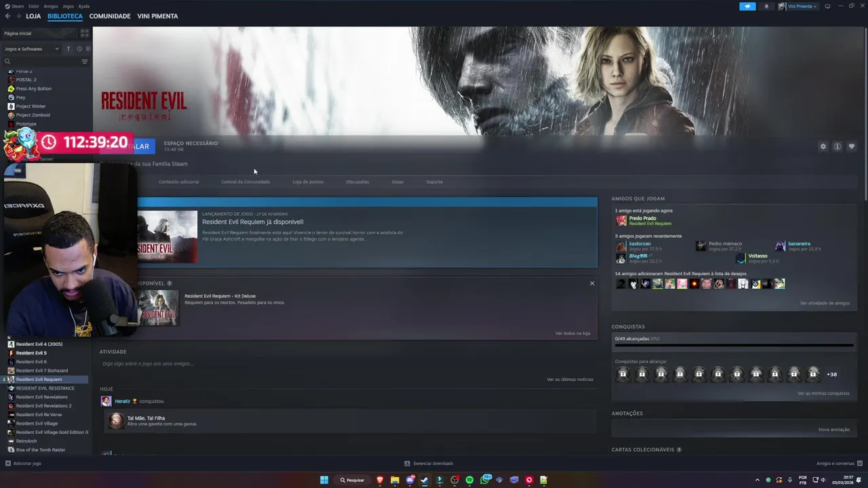Toggle sort order arrow beside Jogos e Softwares

(68, 49)
